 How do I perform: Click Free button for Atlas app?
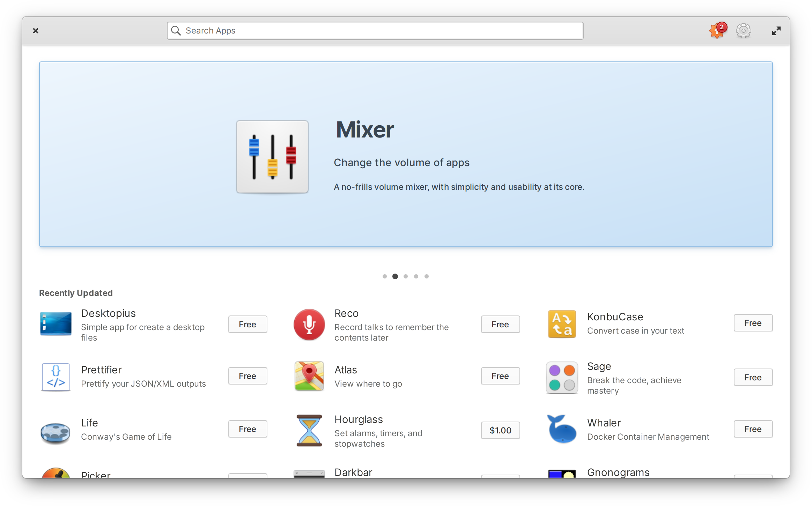pos(500,376)
